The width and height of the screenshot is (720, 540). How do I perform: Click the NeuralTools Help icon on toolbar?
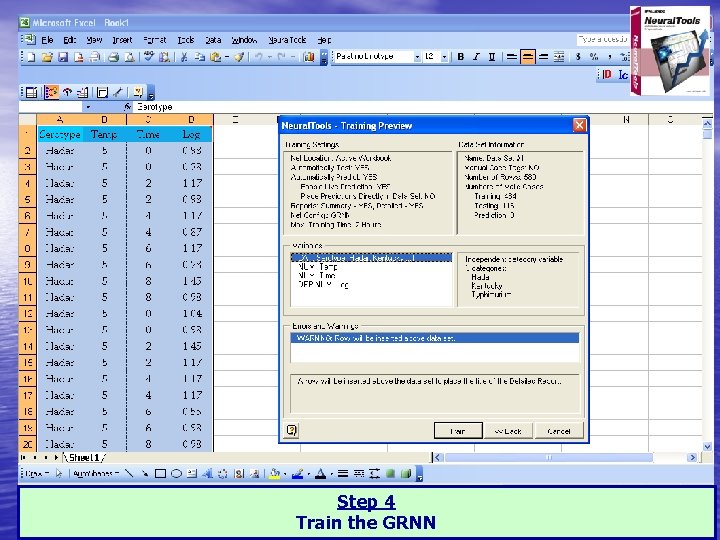pyautogui.click(x=138, y=92)
